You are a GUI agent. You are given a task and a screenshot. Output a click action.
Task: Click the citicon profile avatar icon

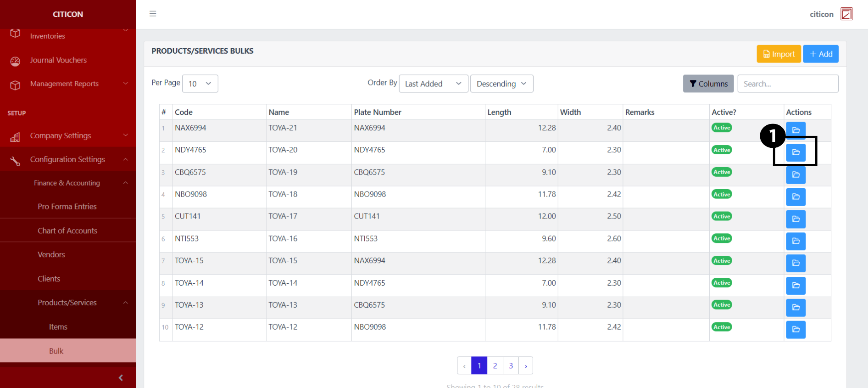846,14
